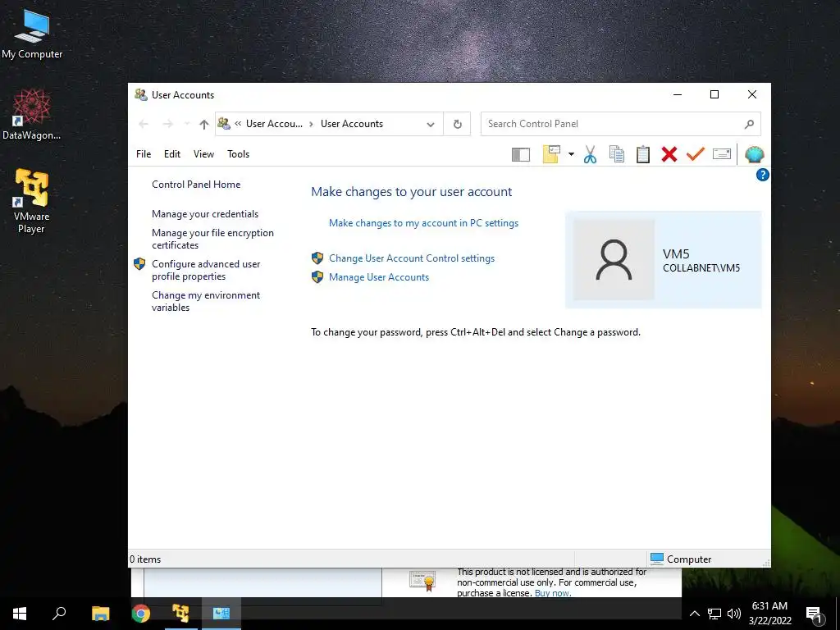This screenshot has height=630, width=840.
Task: Expand the address bar history dropdown
Action: tap(430, 125)
